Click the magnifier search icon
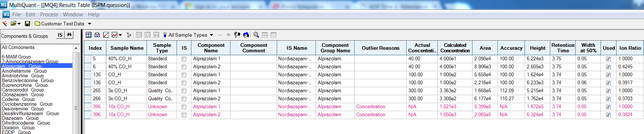The width and height of the screenshot is (644, 134). tap(256, 35)
